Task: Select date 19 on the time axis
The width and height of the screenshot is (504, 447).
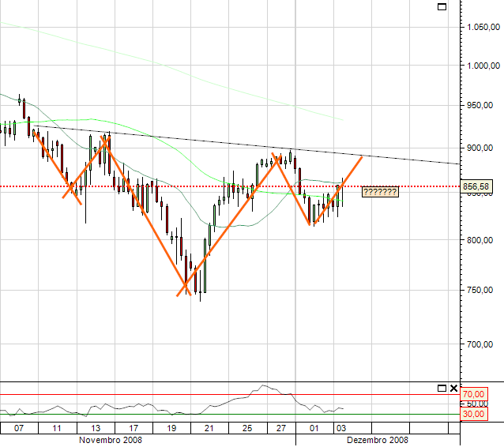Action: 171,428
